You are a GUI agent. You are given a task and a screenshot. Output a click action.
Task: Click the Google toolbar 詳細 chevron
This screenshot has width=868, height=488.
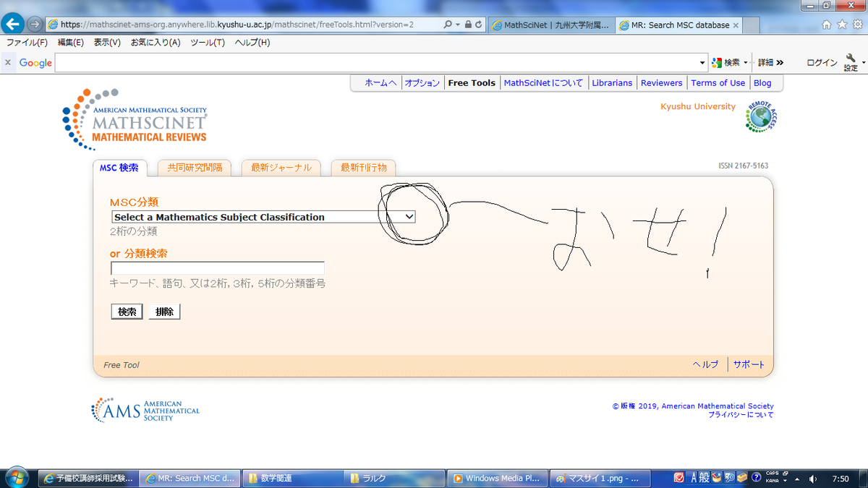pos(771,63)
